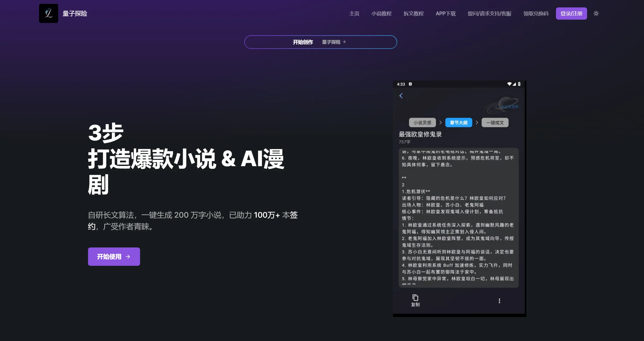
Task: Click the 开始使用 button
Action: [x=114, y=257]
